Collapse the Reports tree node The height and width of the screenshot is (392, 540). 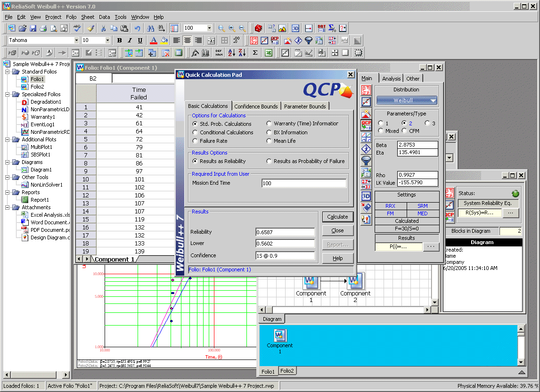(7, 193)
